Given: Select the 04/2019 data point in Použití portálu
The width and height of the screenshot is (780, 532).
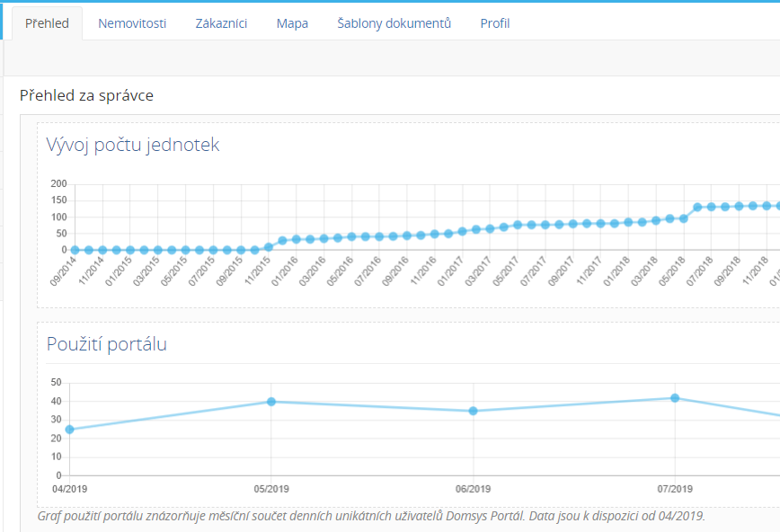Looking at the screenshot, I should pyautogui.click(x=70, y=430).
